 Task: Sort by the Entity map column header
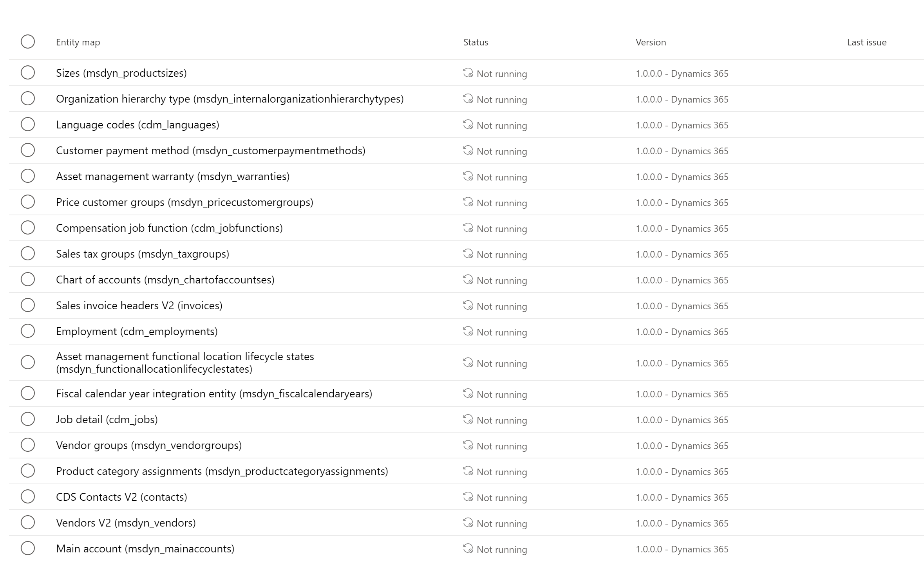click(78, 42)
